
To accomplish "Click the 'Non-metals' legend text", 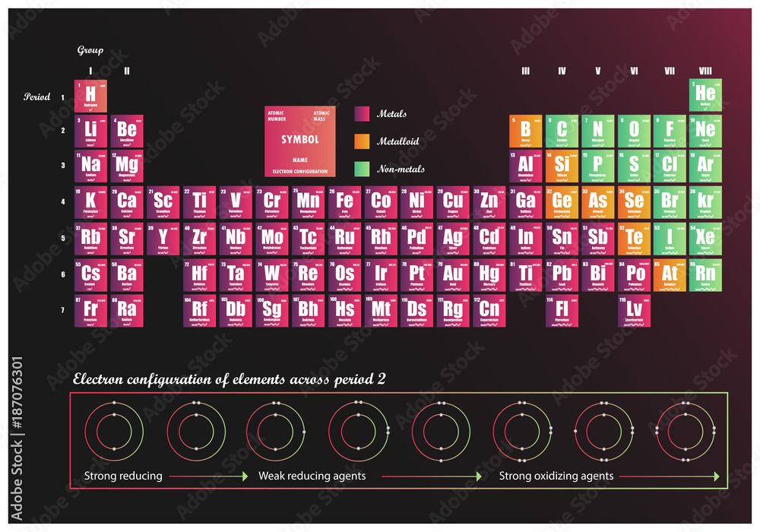I will (x=401, y=169).
